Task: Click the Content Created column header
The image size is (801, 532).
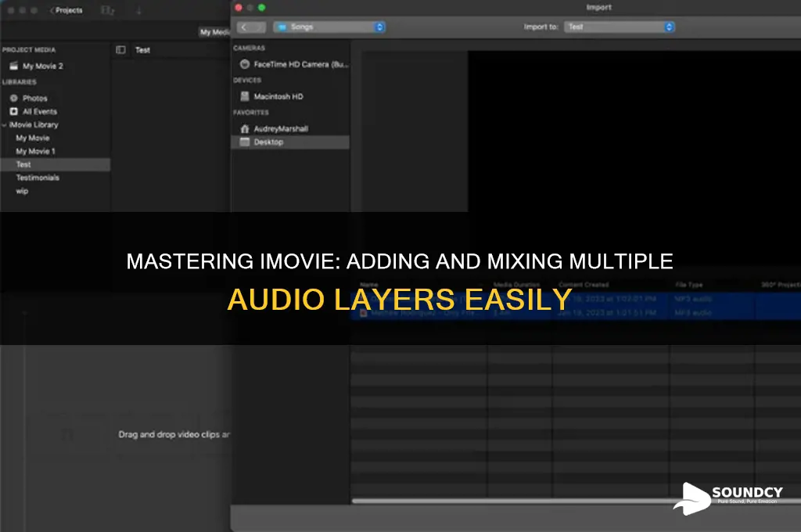Action: tap(584, 285)
